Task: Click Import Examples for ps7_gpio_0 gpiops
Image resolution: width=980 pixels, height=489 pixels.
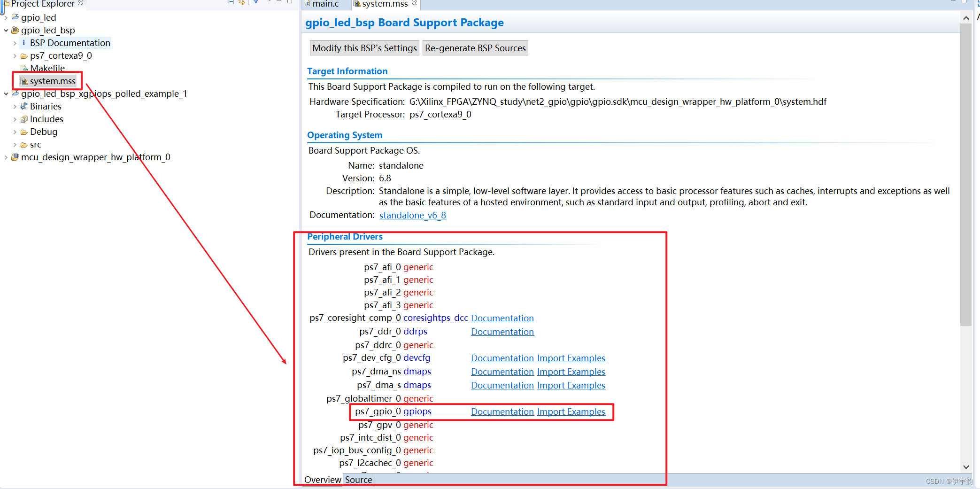Action: (571, 411)
